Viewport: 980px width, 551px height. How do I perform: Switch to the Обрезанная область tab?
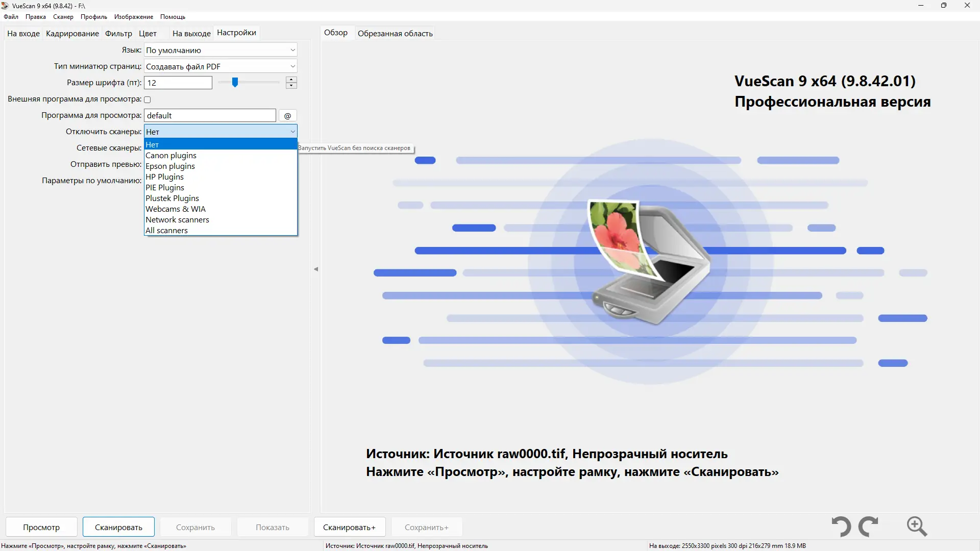(395, 33)
